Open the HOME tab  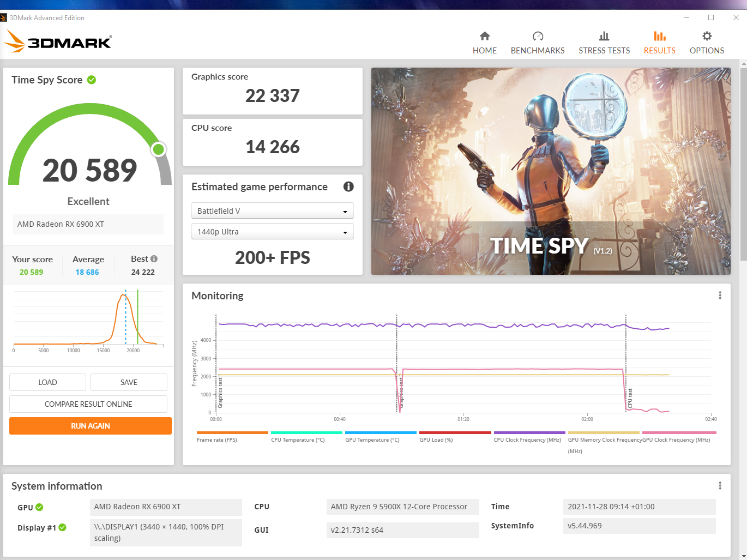coord(484,43)
